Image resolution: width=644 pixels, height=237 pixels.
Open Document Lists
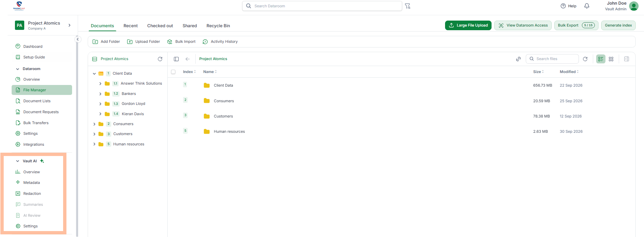tap(37, 101)
